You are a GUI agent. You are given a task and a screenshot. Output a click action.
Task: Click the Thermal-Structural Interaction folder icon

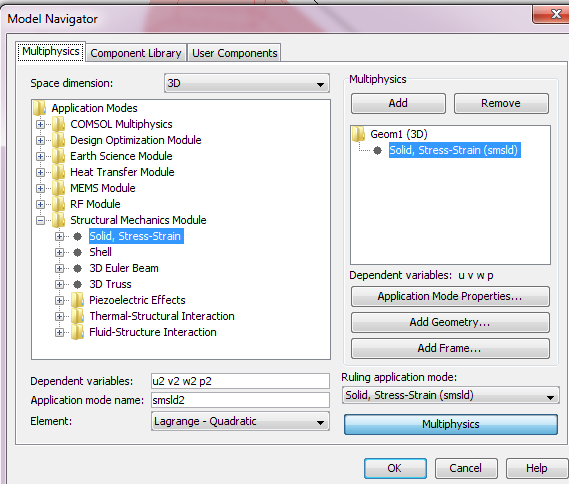pos(77,316)
